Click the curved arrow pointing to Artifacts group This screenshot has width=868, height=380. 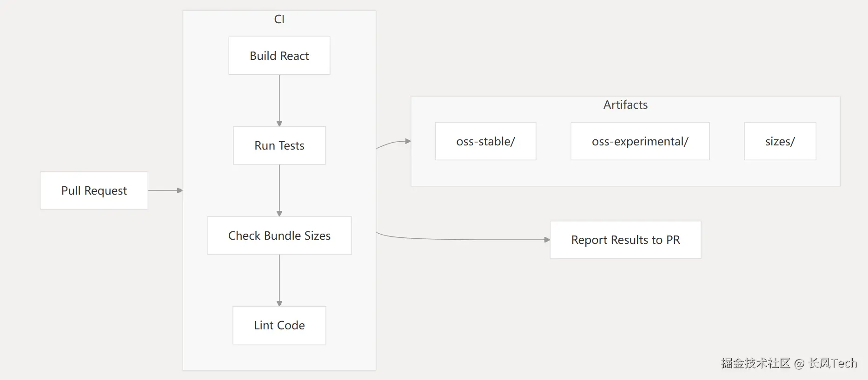click(393, 142)
